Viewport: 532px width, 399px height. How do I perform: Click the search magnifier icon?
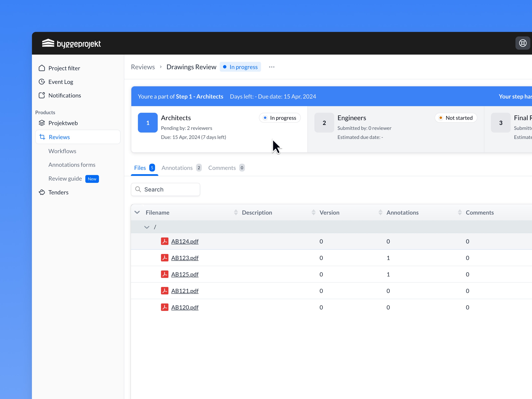click(138, 189)
